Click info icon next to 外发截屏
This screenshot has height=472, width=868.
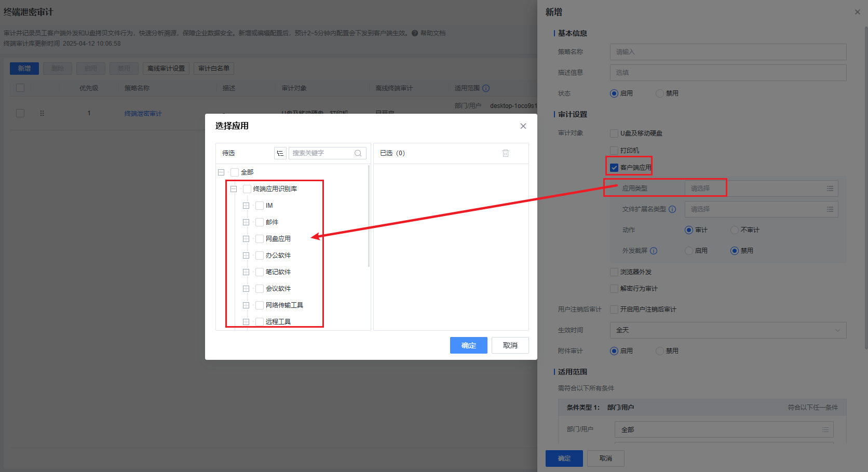click(x=654, y=251)
